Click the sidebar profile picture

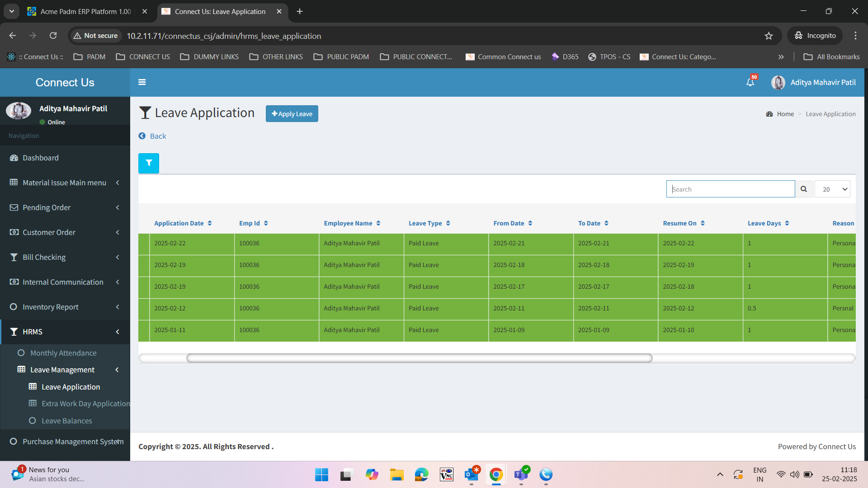[19, 111]
